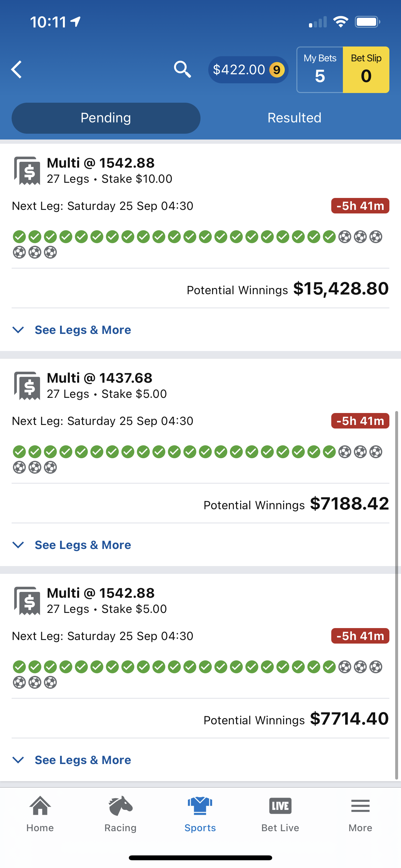This screenshot has width=401, height=868.
Task: Tap the $422.00 account balance button
Action: coord(248,70)
